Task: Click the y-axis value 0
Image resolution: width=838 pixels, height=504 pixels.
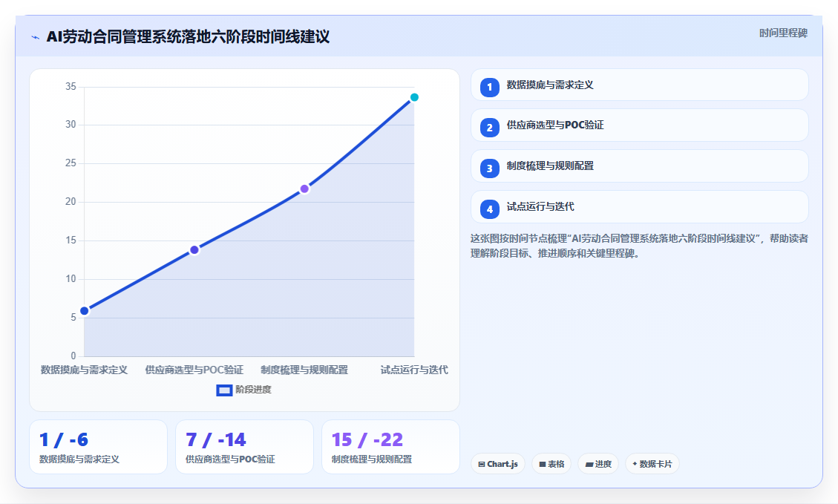Action: click(73, 356)
